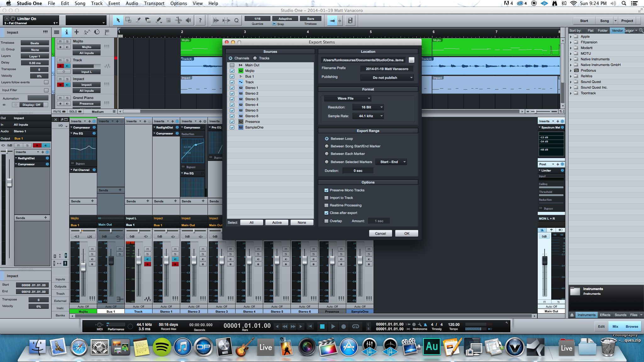Screen dimensions: 644x362
Task: Select the Eraser tool
Action: click(x=148, y=20)
